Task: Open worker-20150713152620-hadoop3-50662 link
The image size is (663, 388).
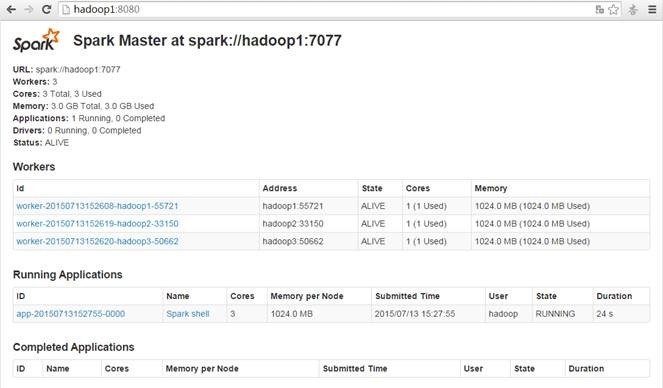Action: [97, 241]
